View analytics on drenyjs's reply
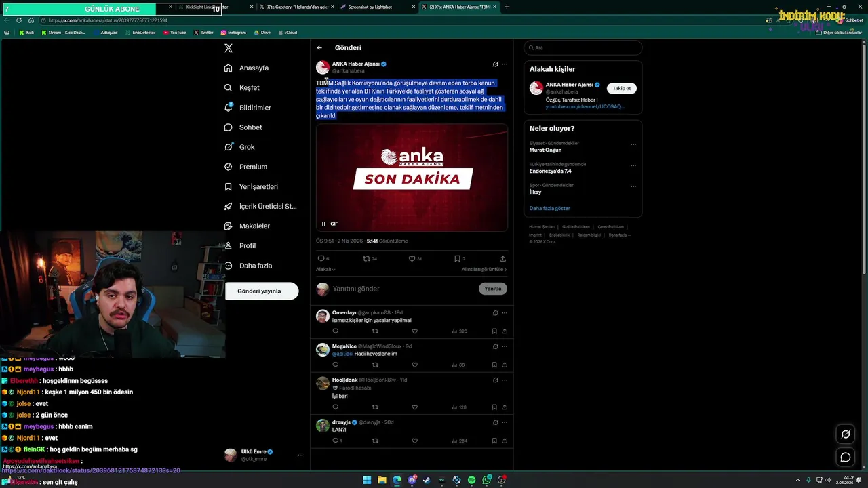 tap(459, 441)
